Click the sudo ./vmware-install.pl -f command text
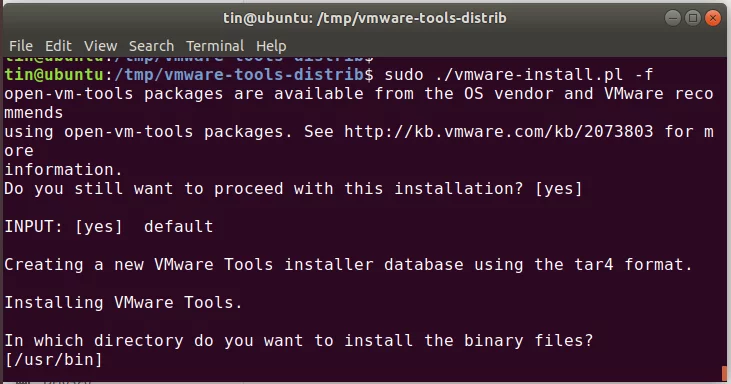This screenshot has height=384, width=731. [x=518, y=75]
